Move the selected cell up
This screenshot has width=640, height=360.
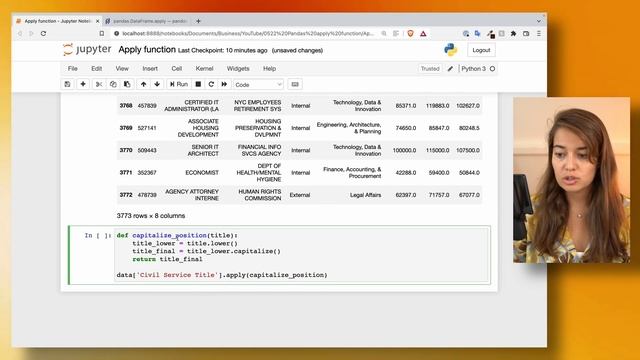click(x=143, y=84)
